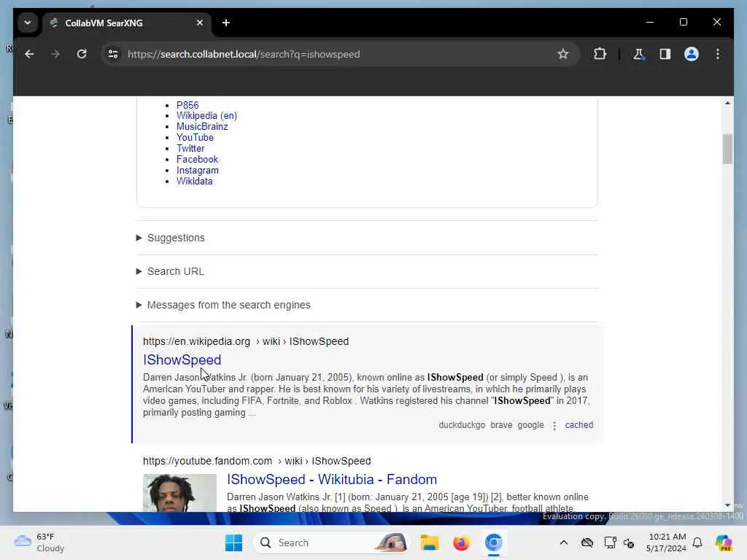The height and width of the screenshot is (560, 747).
Task: Select the Chrome taskbar icon
Action: click(494, 542)
